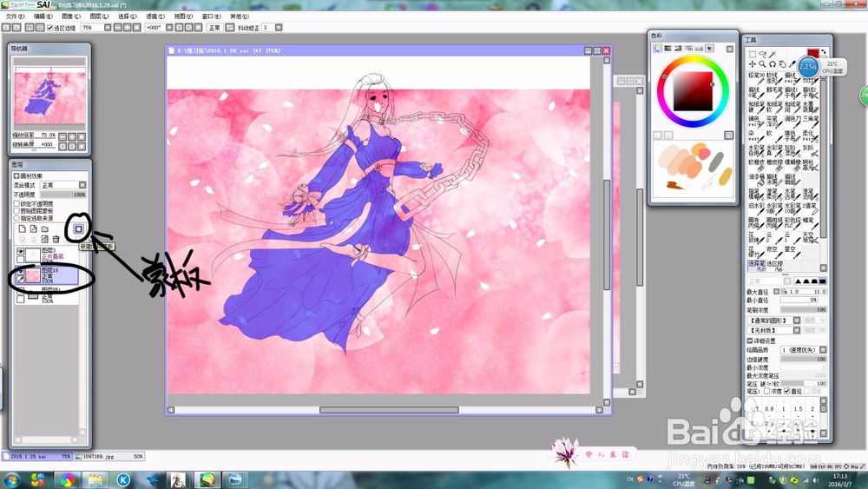Adjust the 笔刷浓度 brush density slider
868x489 pixels.
click(803, 309)
